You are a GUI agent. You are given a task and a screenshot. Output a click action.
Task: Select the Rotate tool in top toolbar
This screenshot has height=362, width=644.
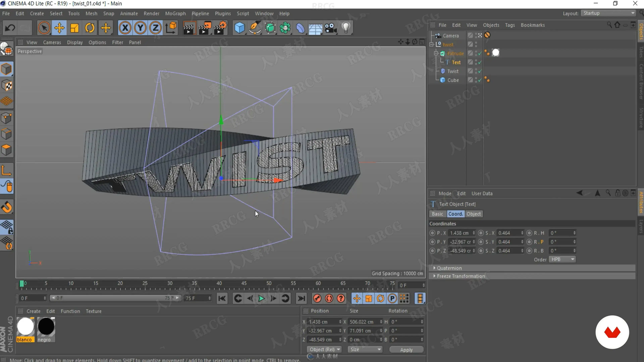pyautogui.click(x=90, y=28)
